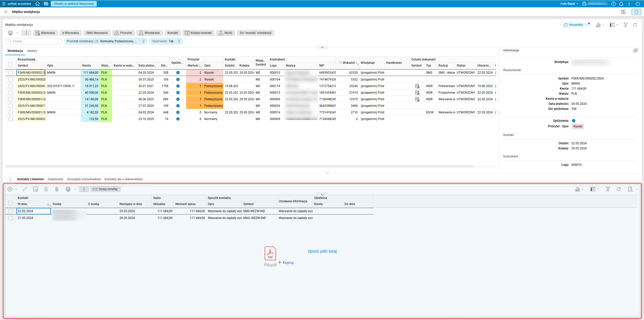Click the attachment paperclip icon
This screenshot has width=644, height=320.
[57, 189]
